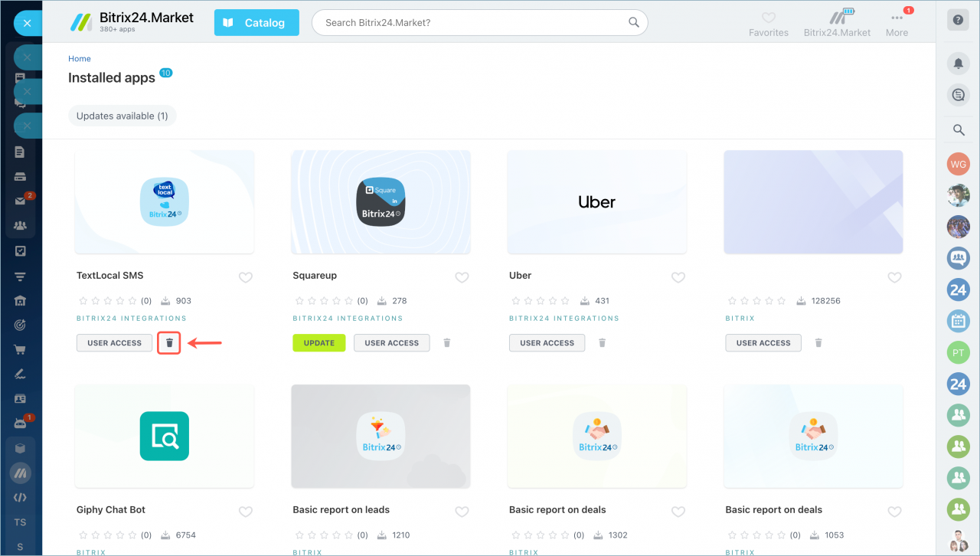Screen dimensions: 980x556
Task: Open the mail icon in the left sidebar
Action: (21, 201)
